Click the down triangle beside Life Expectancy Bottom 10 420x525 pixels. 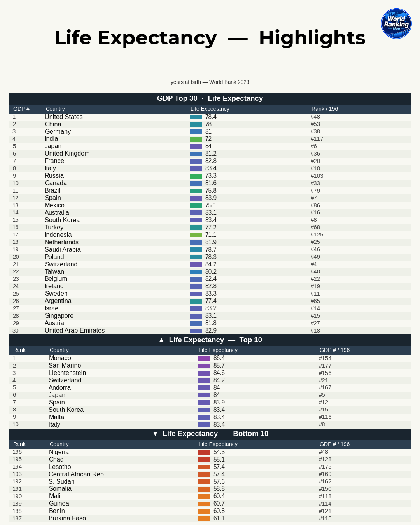[x=155, y=434]
